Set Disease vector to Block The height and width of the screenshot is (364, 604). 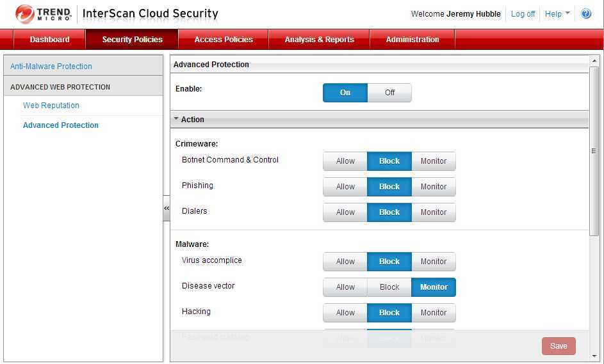pos(389,287)
